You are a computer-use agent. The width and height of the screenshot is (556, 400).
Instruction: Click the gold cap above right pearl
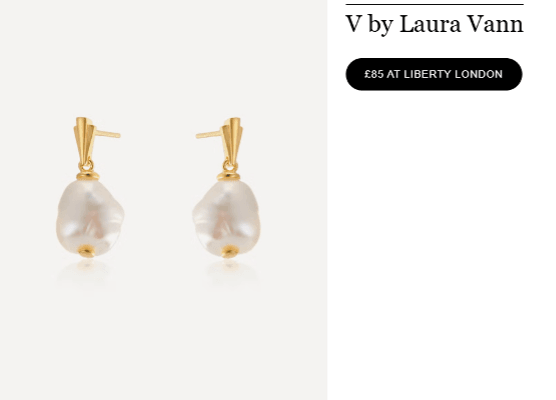click(x=228, y=176)
